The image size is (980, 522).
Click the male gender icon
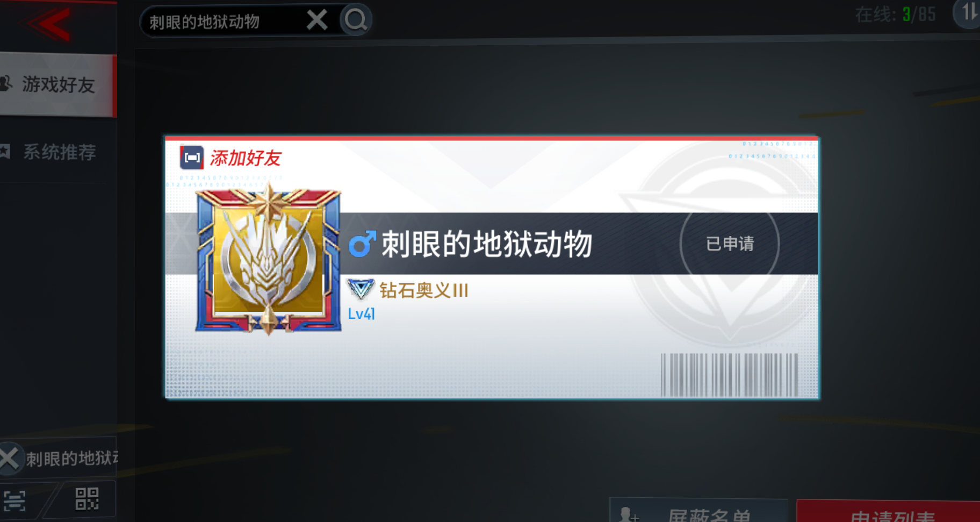coord(362,244)
